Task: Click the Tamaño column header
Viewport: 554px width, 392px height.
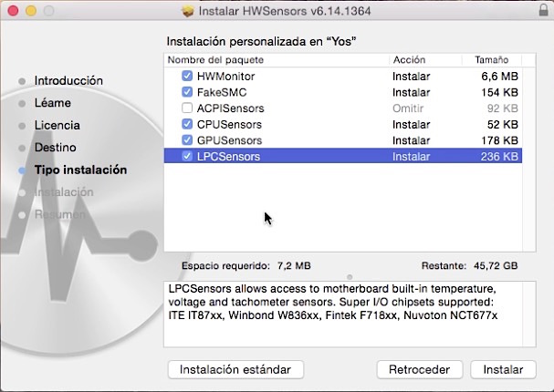Action: click(x=491, y=59)
